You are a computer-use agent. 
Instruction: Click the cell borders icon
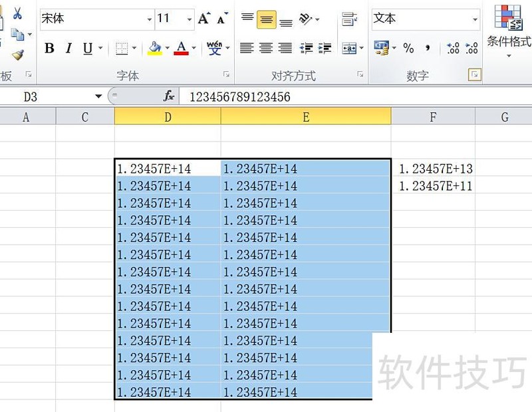coord(122,48)
